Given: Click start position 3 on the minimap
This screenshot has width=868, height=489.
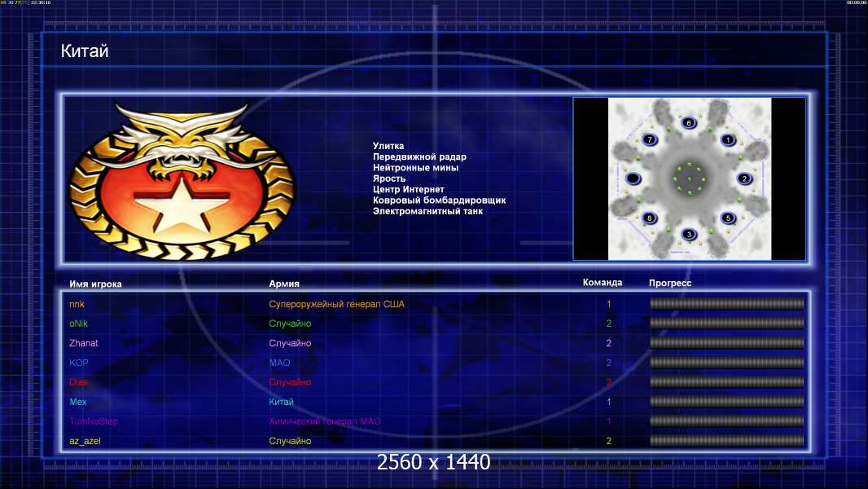Looking at the screenshot, I should tap(689, 234).
